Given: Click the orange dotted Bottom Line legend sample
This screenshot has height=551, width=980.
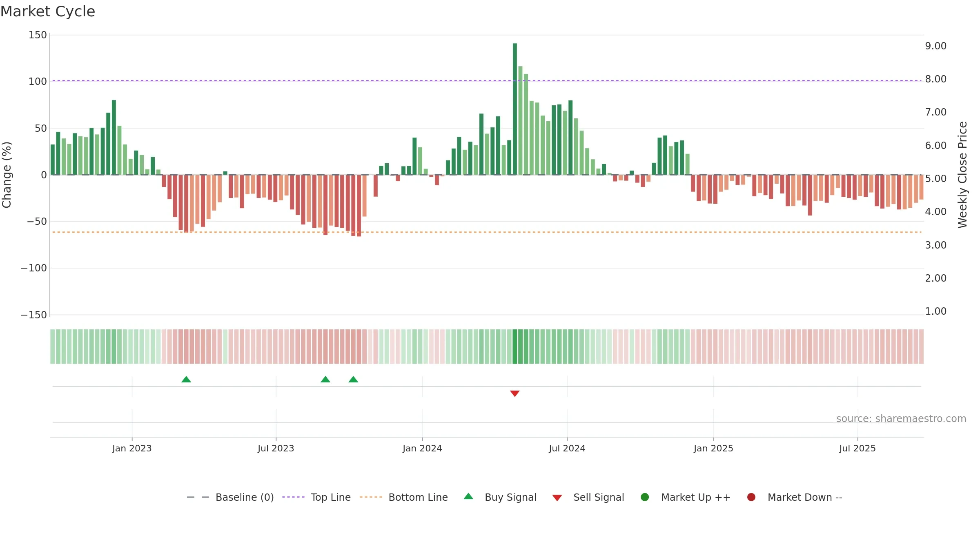Looking at the screenshot, I should 371,497.
